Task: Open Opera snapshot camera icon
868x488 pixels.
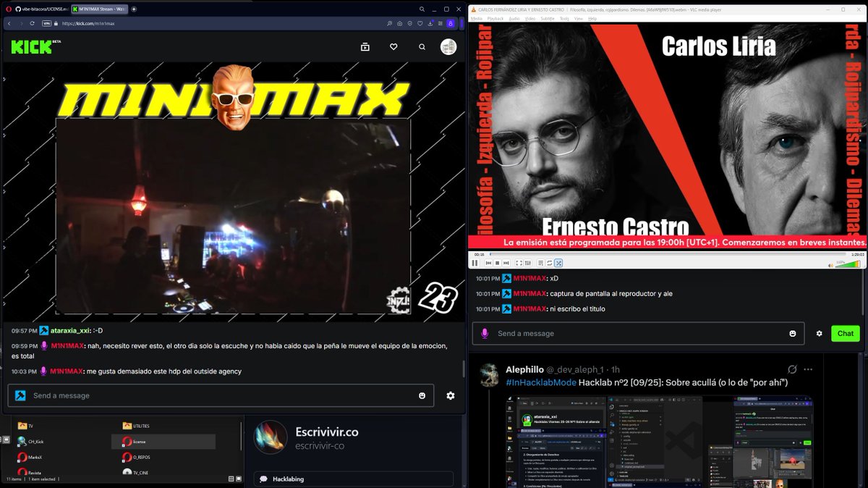Action: 400,23
